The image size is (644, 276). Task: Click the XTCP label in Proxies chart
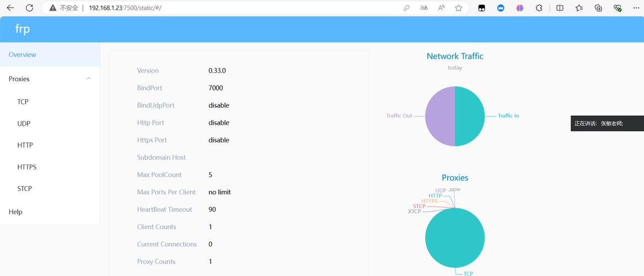[415, 211]
